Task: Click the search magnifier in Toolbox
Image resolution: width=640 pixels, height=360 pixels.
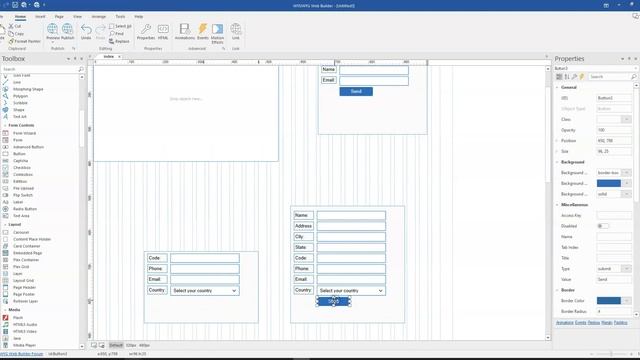Action: click(81, 69)
